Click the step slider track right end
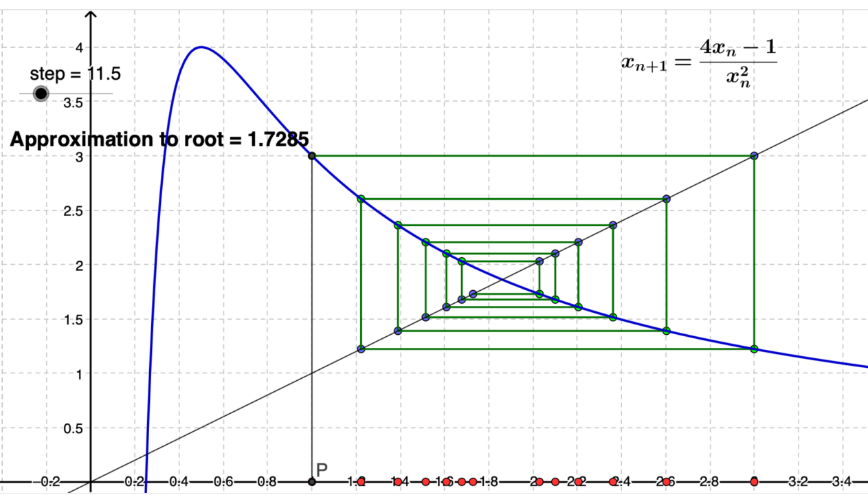868x495 pixels. 111,93
